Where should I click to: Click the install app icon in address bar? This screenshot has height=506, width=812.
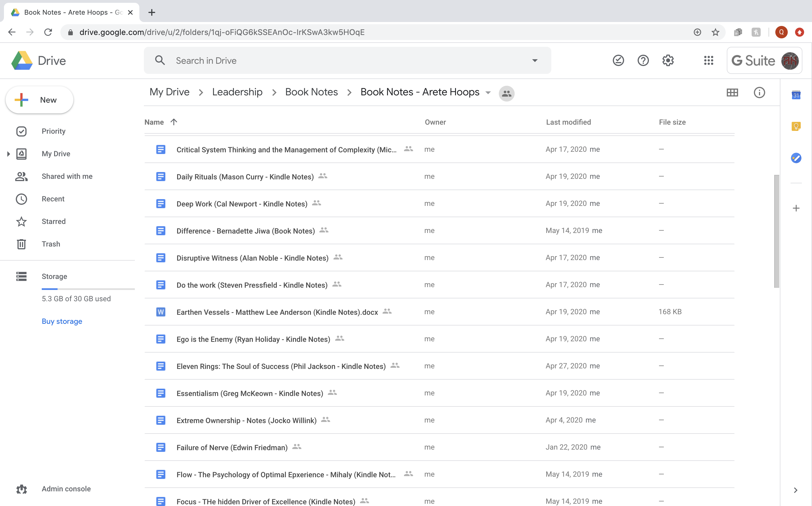697,32
